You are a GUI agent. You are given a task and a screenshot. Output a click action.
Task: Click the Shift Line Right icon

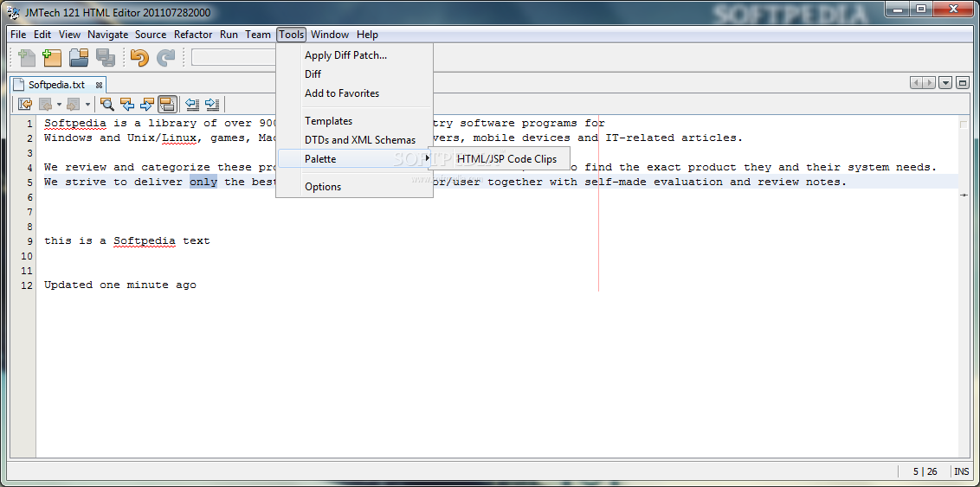click(x=212, y=105)
